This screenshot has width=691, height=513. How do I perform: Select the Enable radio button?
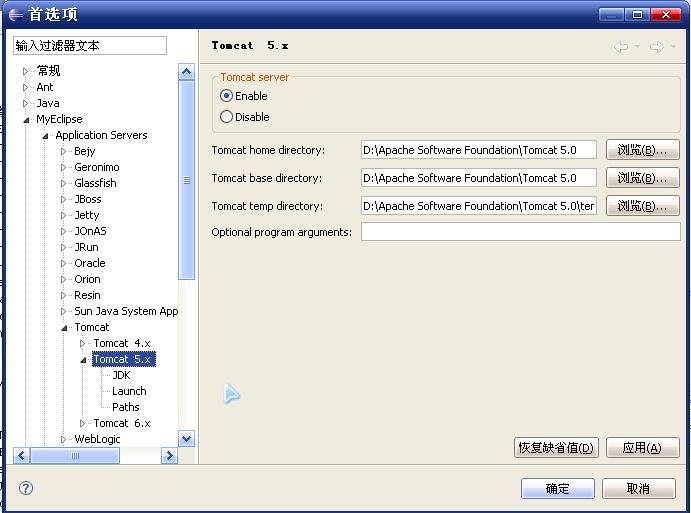[226, 96]
